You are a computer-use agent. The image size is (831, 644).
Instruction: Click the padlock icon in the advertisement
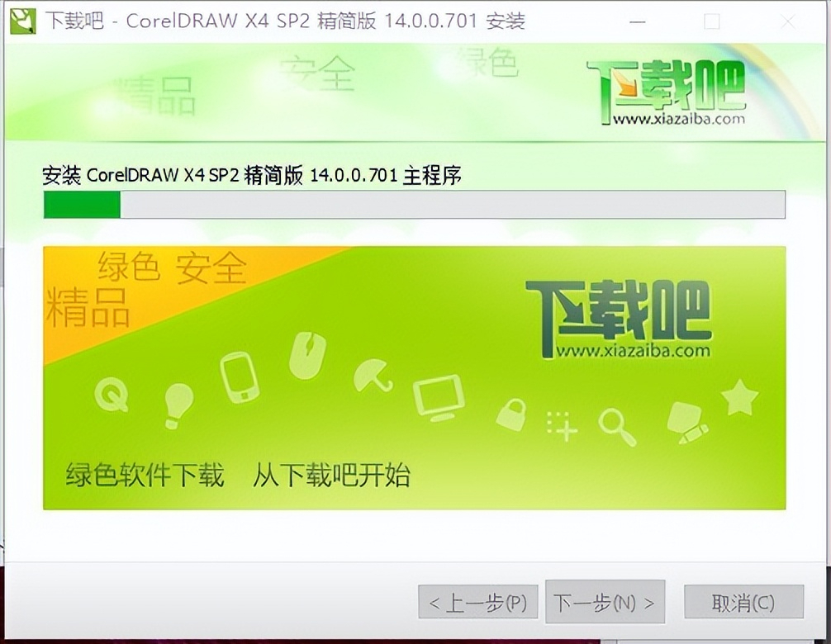pyautogui.click(x=511, y=414)
